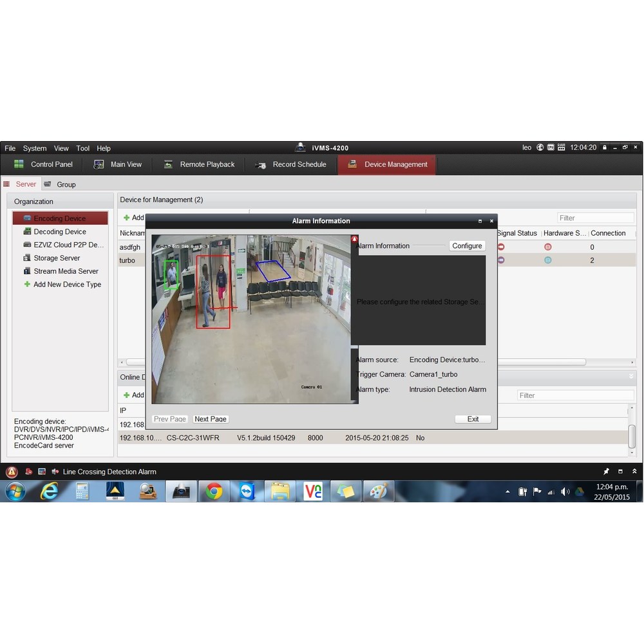Click the CPU usage icon in title bar
644x644 pixels.
551,147
